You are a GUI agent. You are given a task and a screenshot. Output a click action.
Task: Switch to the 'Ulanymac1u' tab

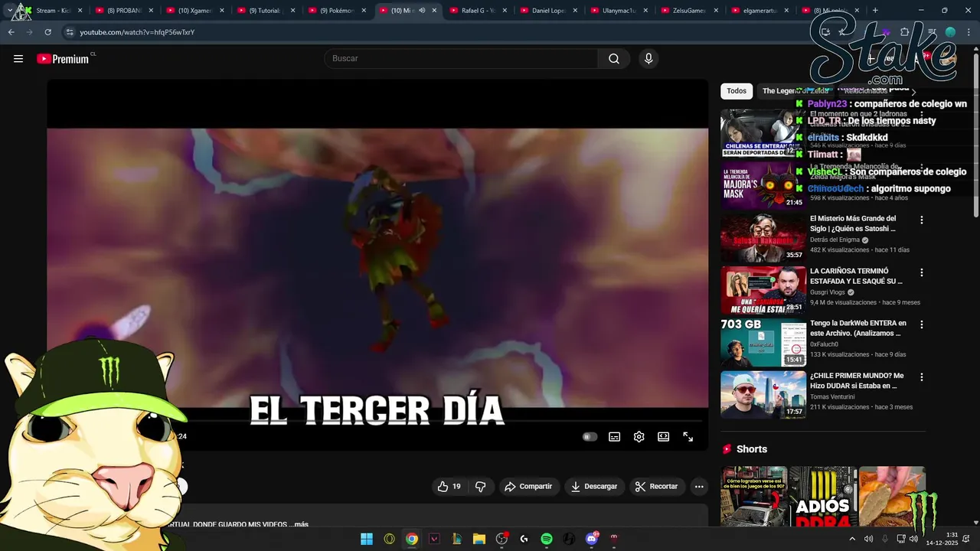pyautogui.click(x=619, y=11)
